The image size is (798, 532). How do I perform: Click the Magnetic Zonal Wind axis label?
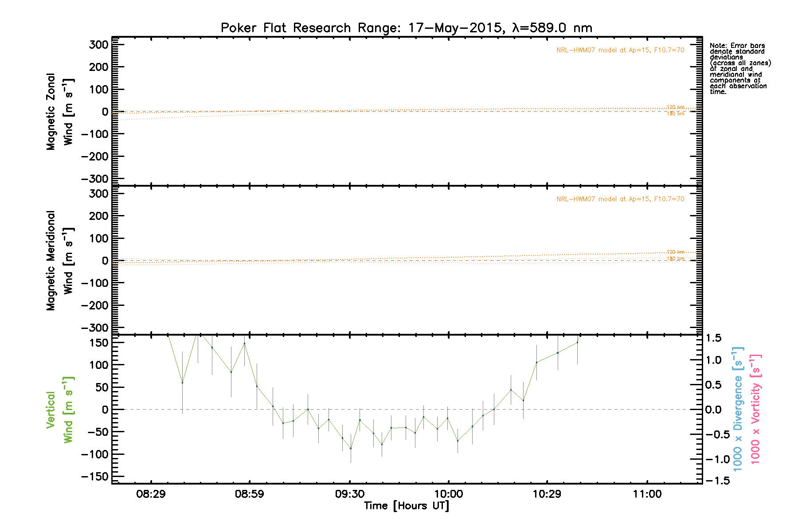[x=59, y=112]
